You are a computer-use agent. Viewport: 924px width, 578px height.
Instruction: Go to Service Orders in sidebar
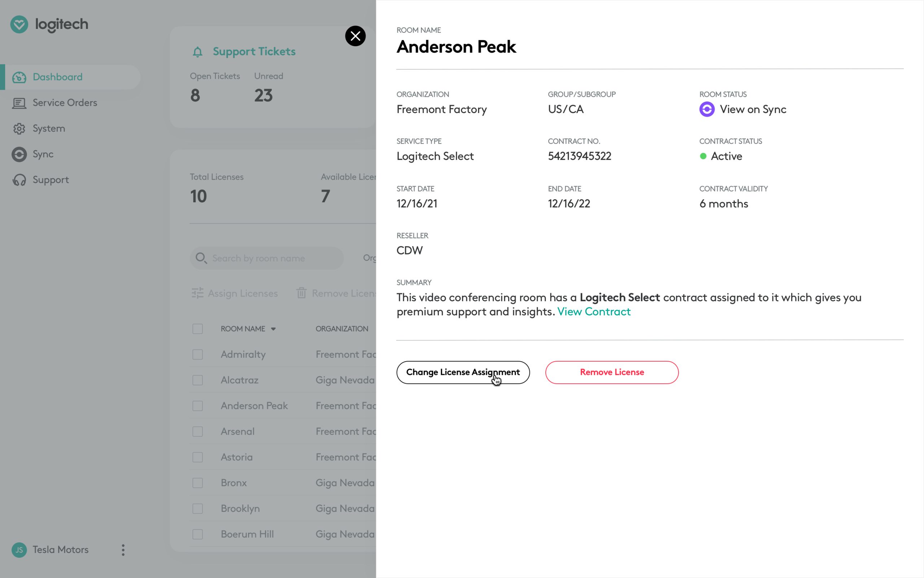click(65, 103)
